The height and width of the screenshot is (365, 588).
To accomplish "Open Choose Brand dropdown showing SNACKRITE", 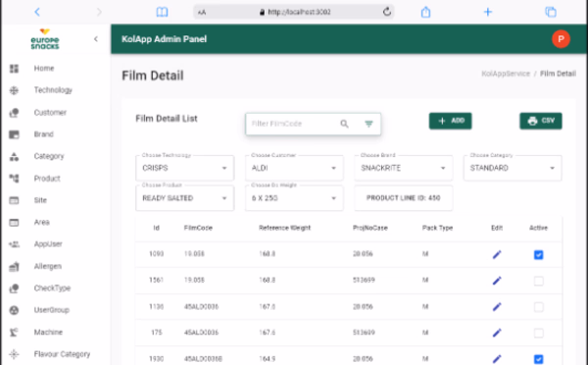I will click(x=404, y=168).
